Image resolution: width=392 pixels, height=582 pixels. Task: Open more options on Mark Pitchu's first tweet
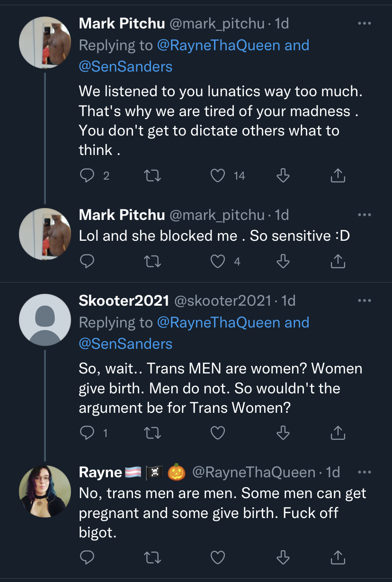365,23
